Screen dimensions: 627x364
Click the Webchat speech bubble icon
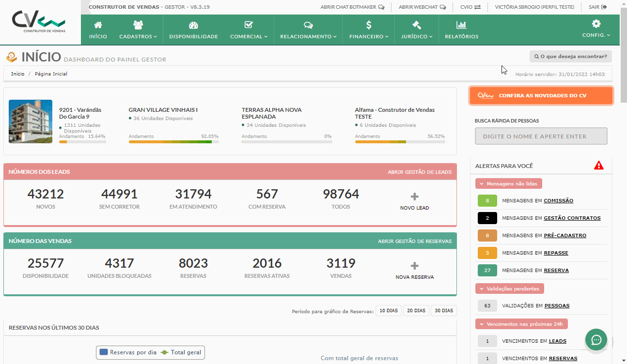(x=443, y=7)
